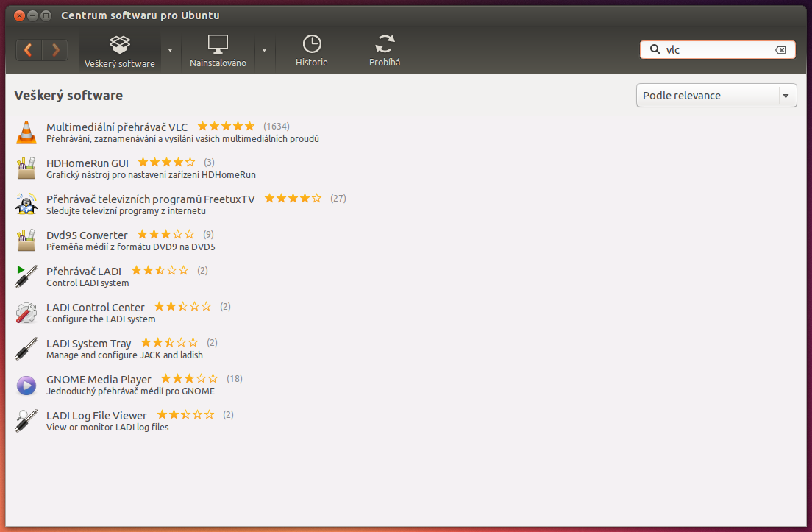Show the Nainstalováno section

click(x=218, y=52)
